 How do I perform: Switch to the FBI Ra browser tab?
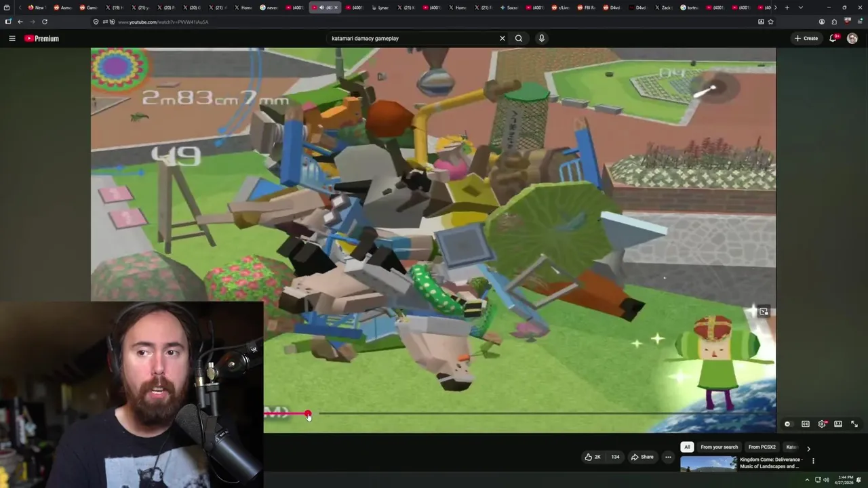coord(587,7)
